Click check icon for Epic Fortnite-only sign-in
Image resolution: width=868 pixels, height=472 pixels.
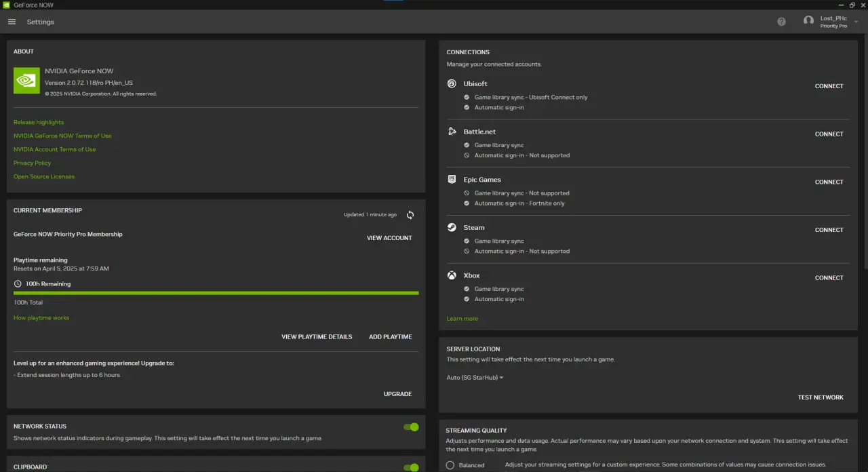[x=467, y=203]
